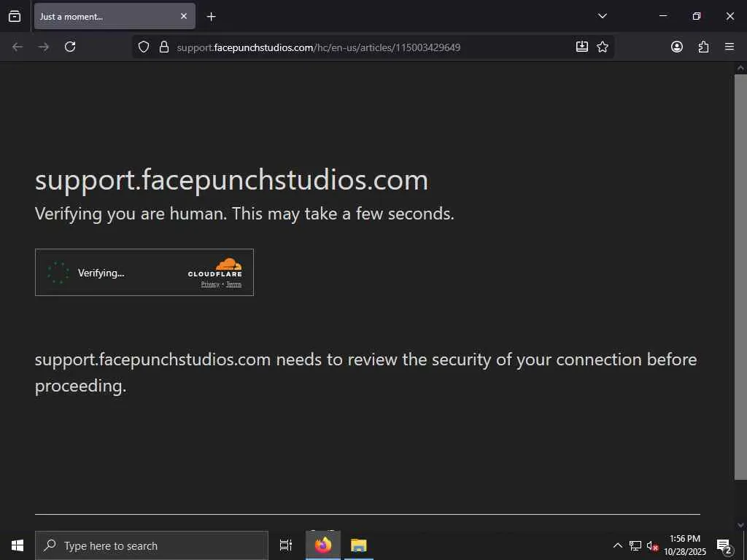Open the Firefox account menu
The image size is (747, 560).
click(676, 47)
